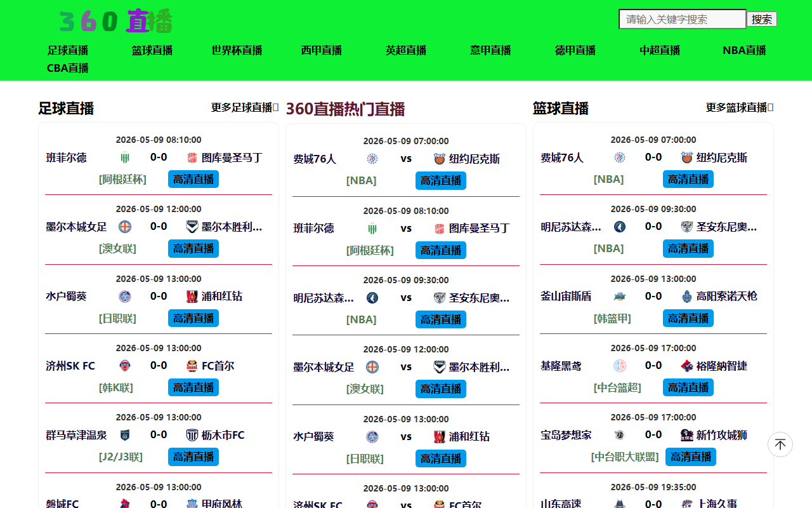Go to NBA直播 in navigation

744,50
